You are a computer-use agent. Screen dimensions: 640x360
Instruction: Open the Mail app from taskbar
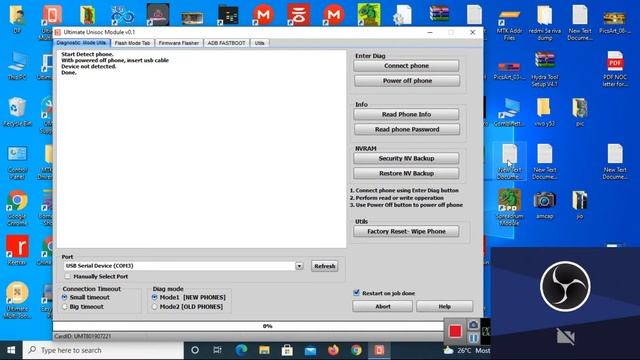(x=310, y=350)
